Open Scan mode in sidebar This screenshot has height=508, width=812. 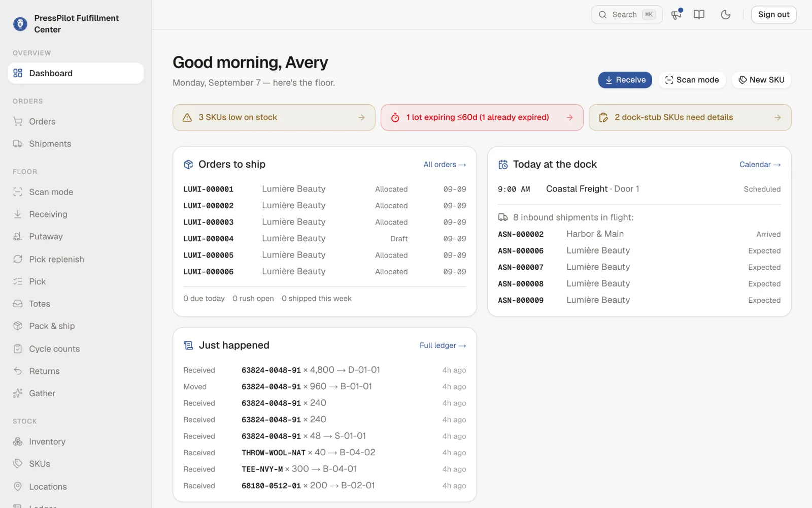coord(76,192)
